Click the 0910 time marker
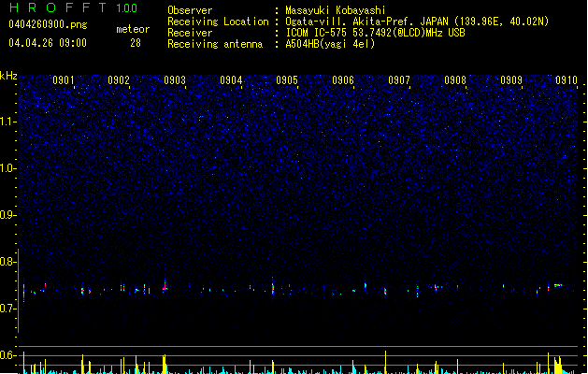Screen dimensions: 588x374 click(566, 80)
